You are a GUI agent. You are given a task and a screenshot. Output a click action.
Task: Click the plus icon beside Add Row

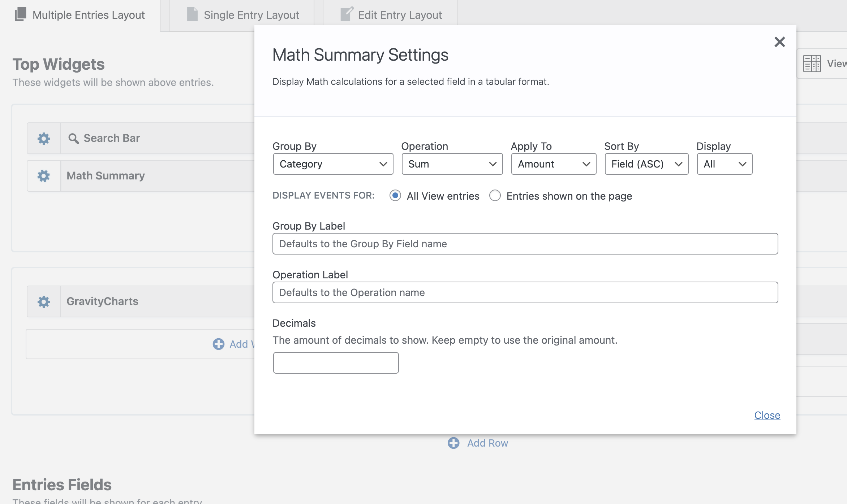coord(453,443)
